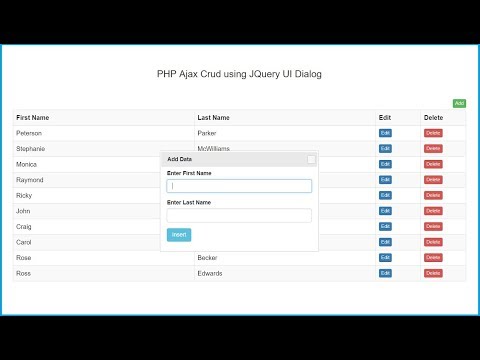480x360 pixels.
Task: Focus the Enter First Name input field
Action: coord(239,186)
